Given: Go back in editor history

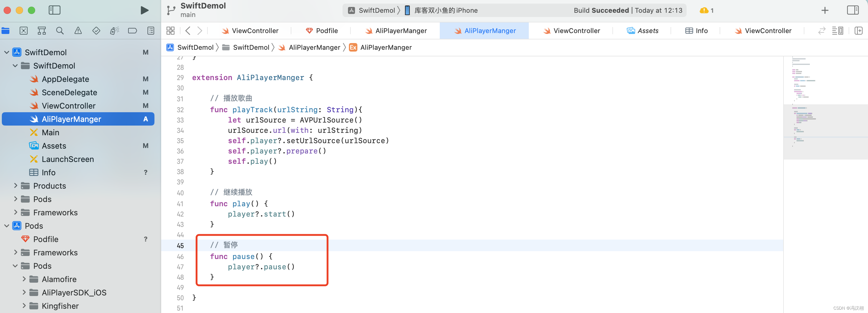Looking at the screenshot, I should pyautogui.click(x=188, y=31).
